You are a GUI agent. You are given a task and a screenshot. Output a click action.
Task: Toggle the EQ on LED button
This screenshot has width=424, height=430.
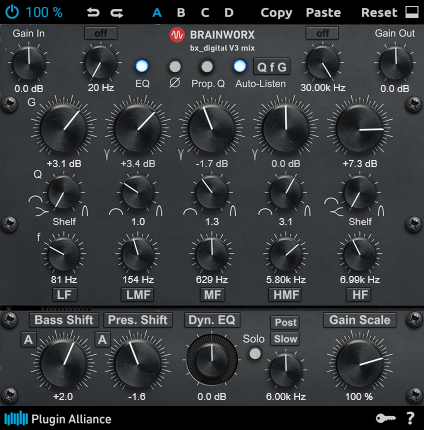coord(142,66)
